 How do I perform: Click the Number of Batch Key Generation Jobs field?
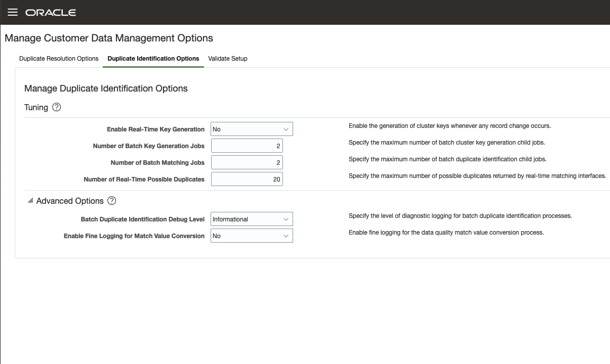coord(247,146)
